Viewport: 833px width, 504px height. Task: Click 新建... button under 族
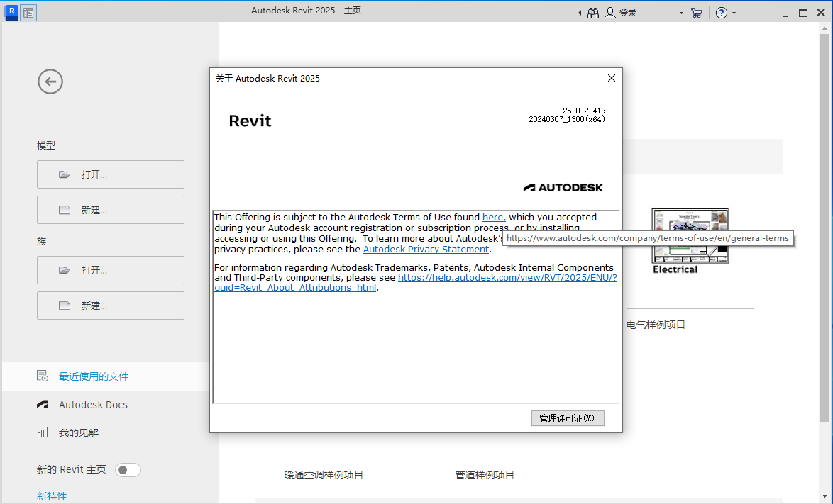coord(111,306)
